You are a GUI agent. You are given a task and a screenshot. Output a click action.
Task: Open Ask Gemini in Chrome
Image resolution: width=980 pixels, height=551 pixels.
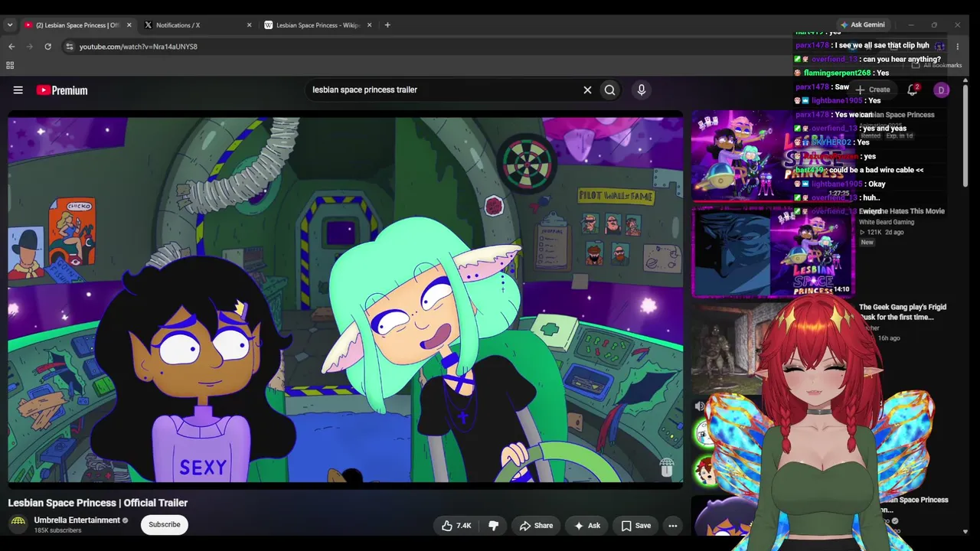pyautogui.click(x=862, y=24)
